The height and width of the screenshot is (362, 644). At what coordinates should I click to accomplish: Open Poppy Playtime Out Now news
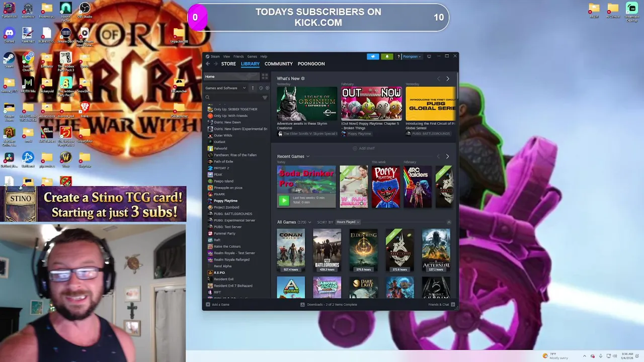(x=371, y=104)
